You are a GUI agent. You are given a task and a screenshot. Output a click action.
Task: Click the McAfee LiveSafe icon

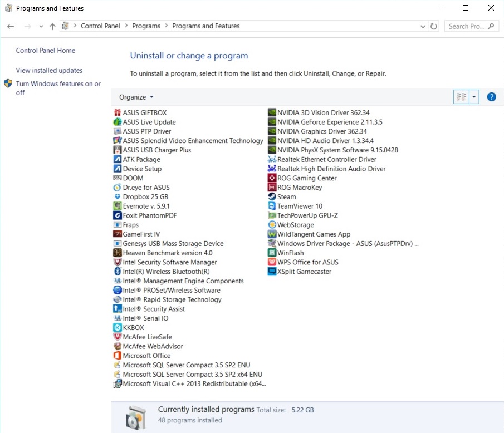(x=118, y=337)
